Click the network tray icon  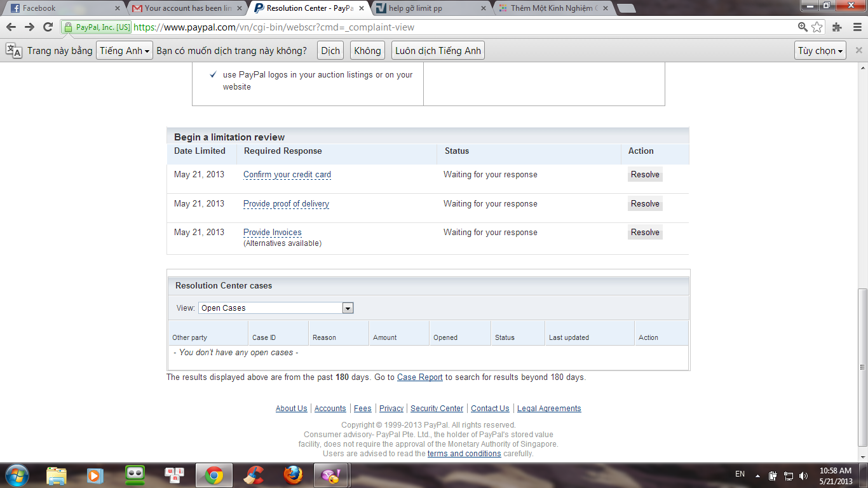[788, 475]
